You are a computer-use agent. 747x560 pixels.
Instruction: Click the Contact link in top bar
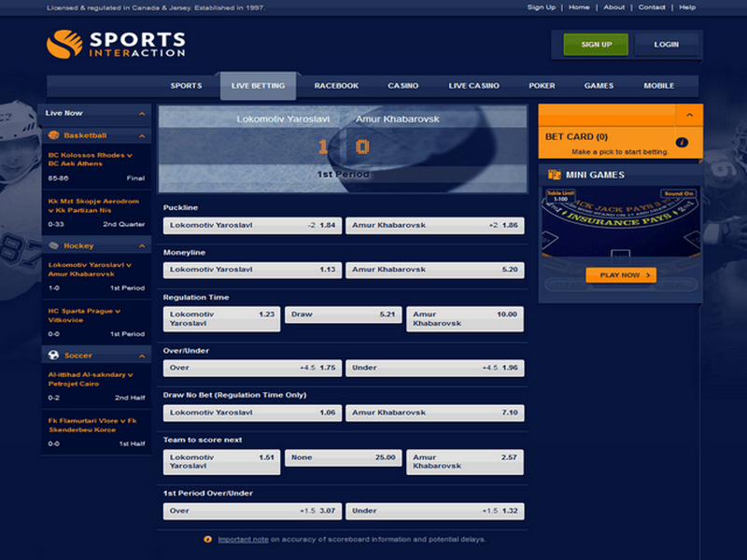coord(652,7)
